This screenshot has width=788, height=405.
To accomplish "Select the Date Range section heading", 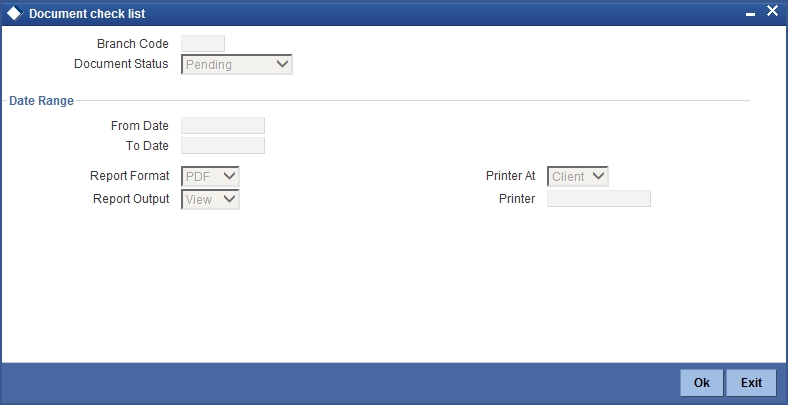I will (42, 100).
